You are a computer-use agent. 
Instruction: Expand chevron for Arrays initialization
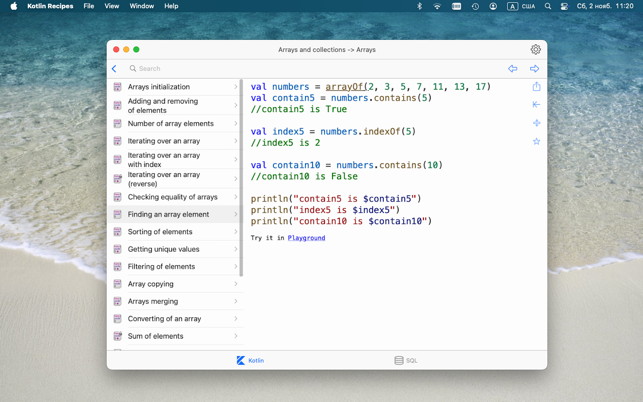pos(236,87)
